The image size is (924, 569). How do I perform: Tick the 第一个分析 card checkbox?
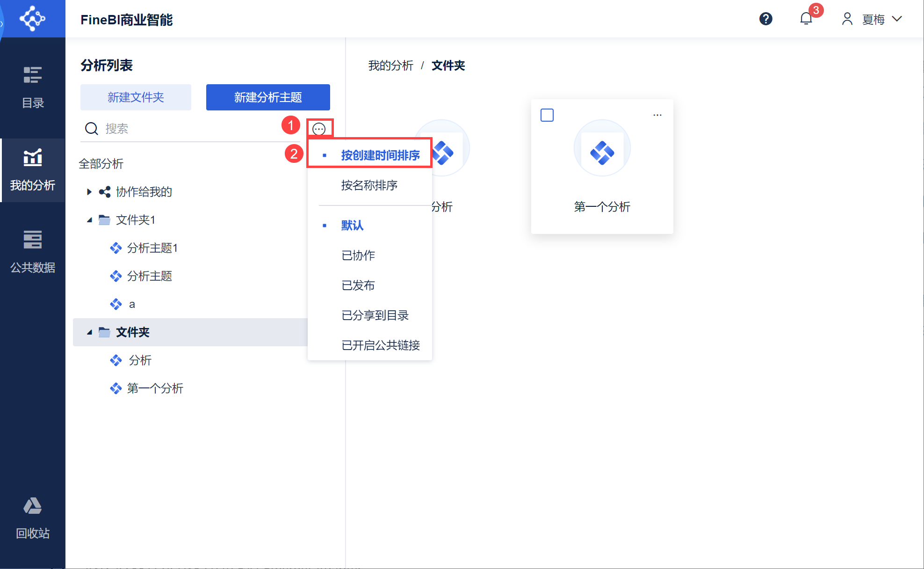[547, 115]
